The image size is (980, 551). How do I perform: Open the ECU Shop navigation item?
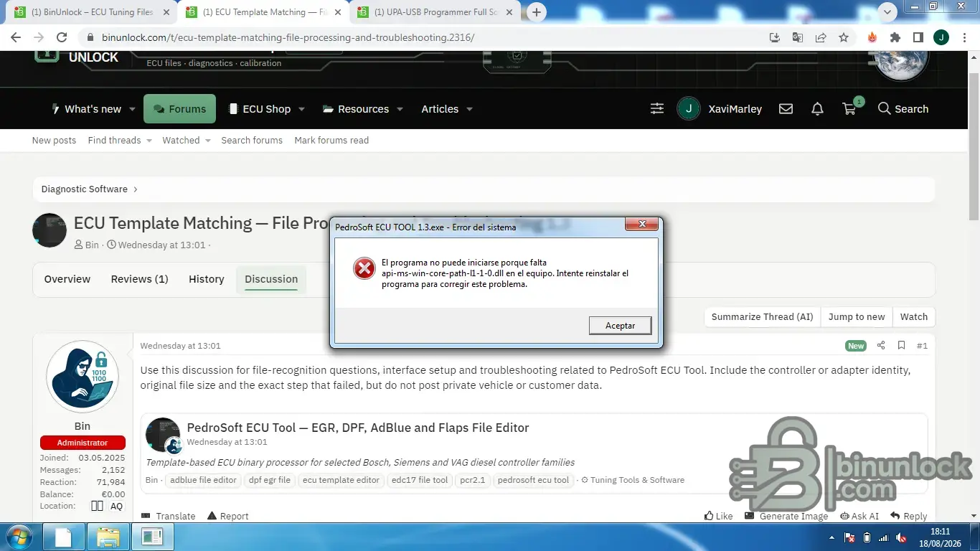[259, 109]
